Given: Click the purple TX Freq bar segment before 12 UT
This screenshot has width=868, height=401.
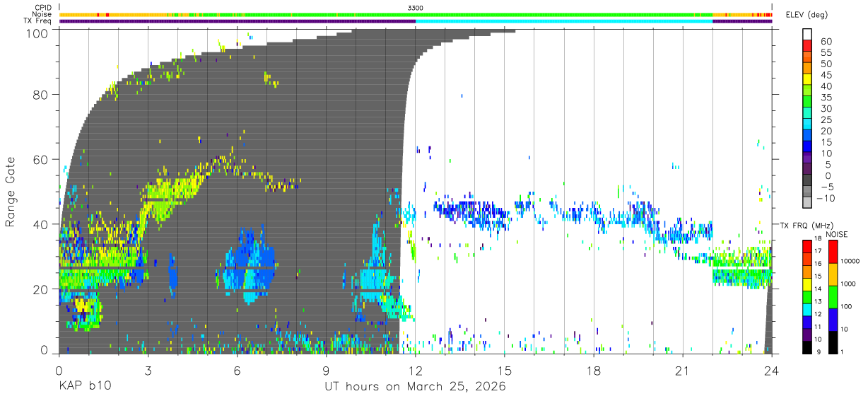Looking at the screenshot, I should click(x=237, y=21).
